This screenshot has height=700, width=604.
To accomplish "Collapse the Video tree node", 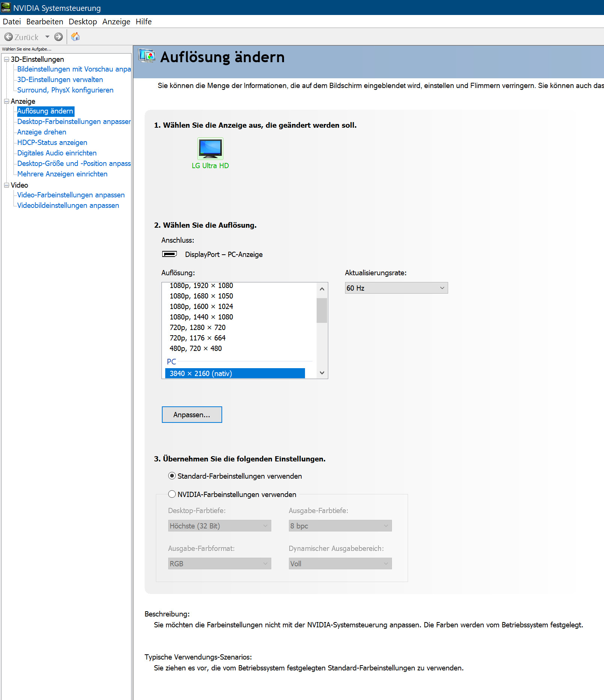I will point(6,185).
